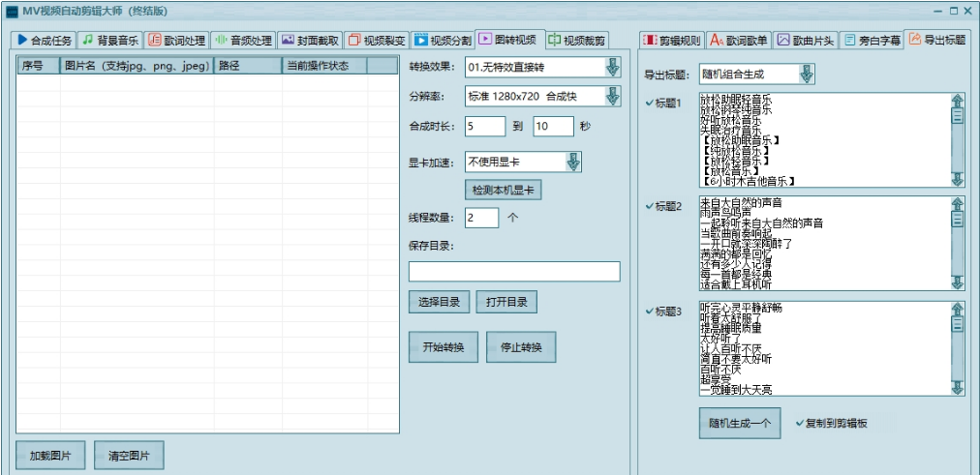The width and height of the screenshot is (980, 475).
Task: Click the 音频处理 waveform icon
Action: 220,41
